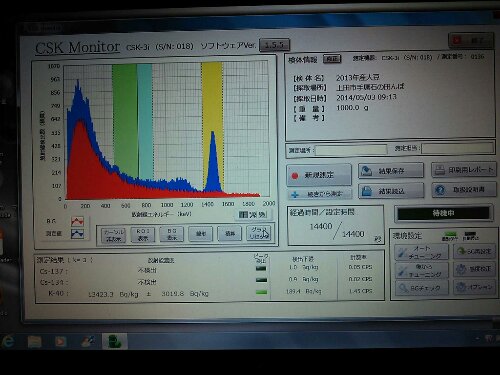Click the graph reset button
Image resolution: width=500 pixels, height=375 pixels.
(x=259, y=233)
